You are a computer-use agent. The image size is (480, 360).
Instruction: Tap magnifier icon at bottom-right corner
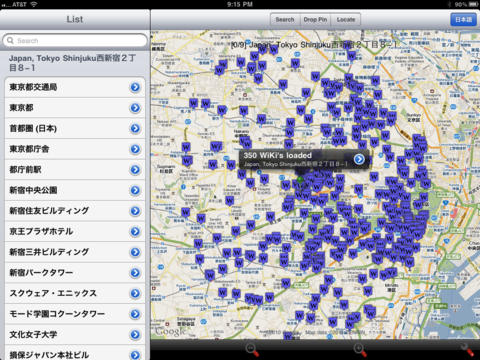(467, 350)
